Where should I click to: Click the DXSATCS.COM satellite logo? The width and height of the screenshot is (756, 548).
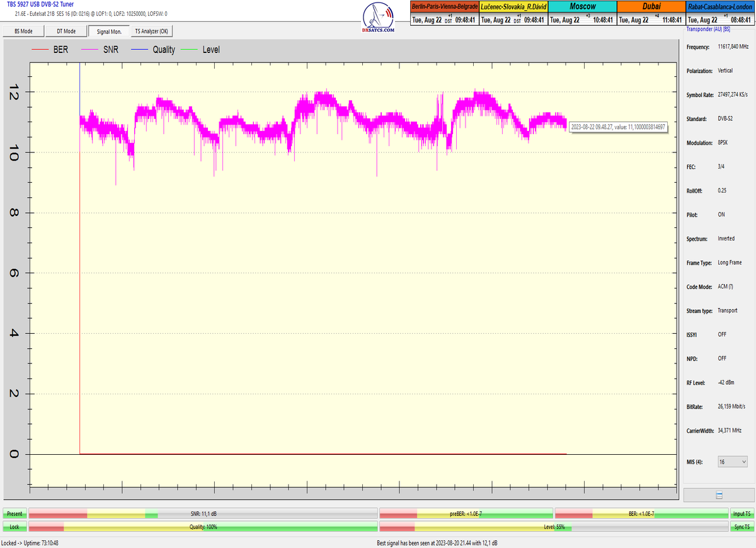(379, 18)
